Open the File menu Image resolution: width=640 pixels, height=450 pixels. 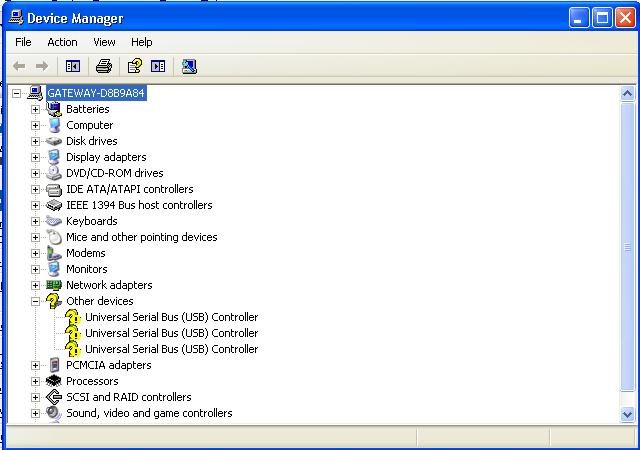point(23,42)
